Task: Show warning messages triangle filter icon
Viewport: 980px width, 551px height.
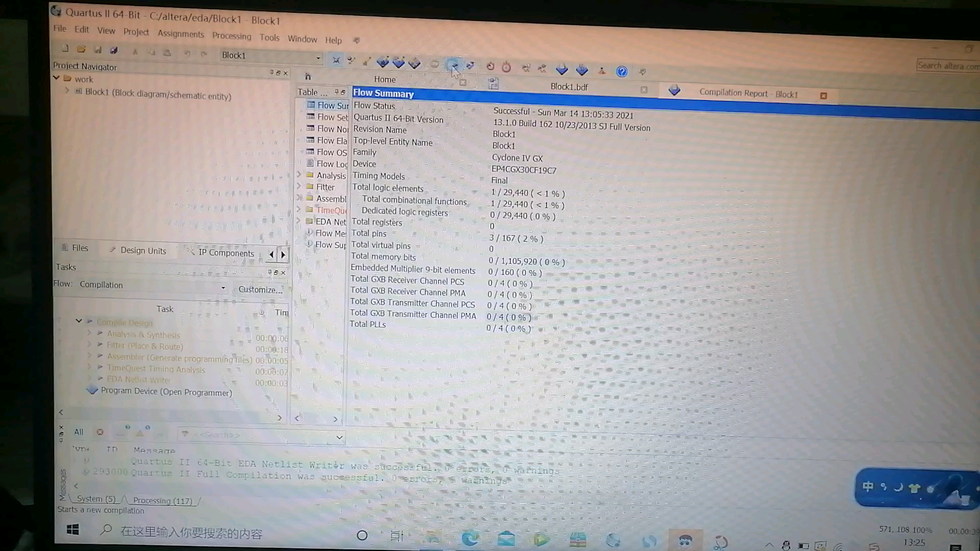Action: coord(140,433)
